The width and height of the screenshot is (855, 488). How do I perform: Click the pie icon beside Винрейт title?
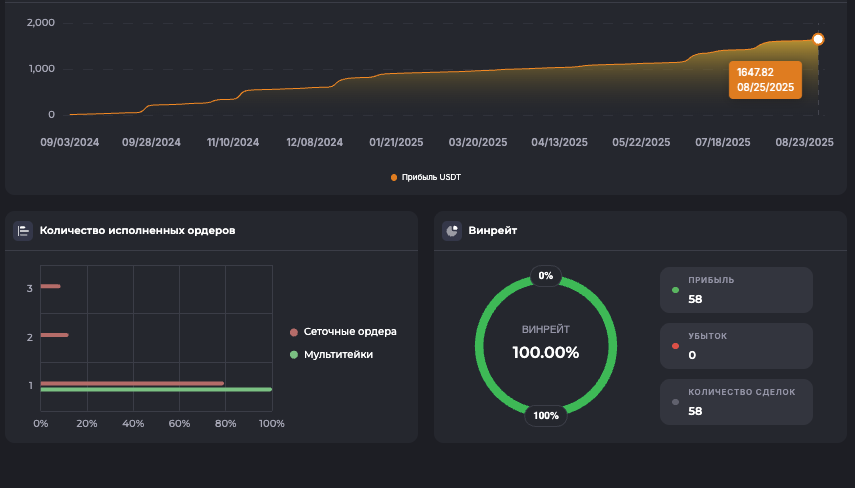click(452, 231)
